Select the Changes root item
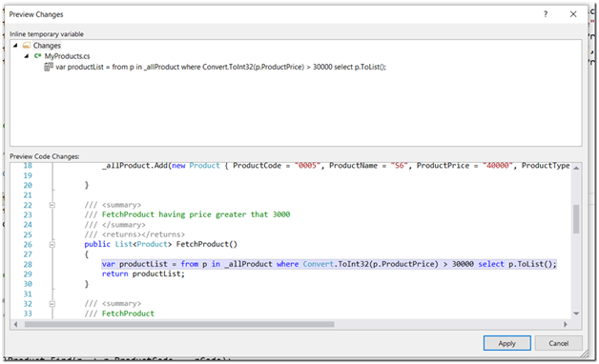Image resolution: width=599 pixels, height=364 pixels. (47, 46)
